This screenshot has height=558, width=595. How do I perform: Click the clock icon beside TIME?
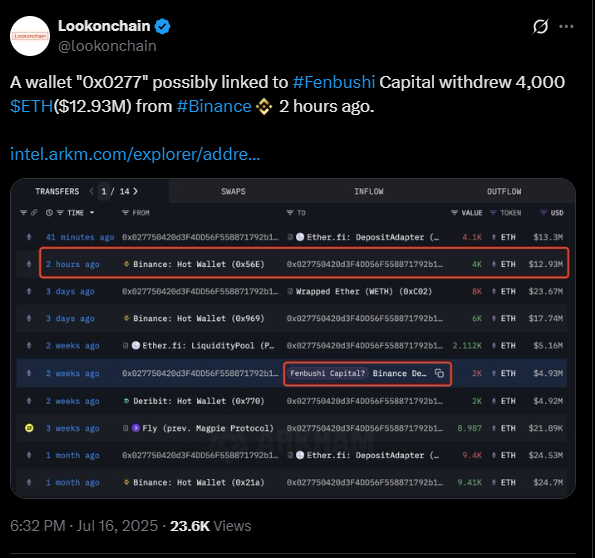[x=49, y=213]
